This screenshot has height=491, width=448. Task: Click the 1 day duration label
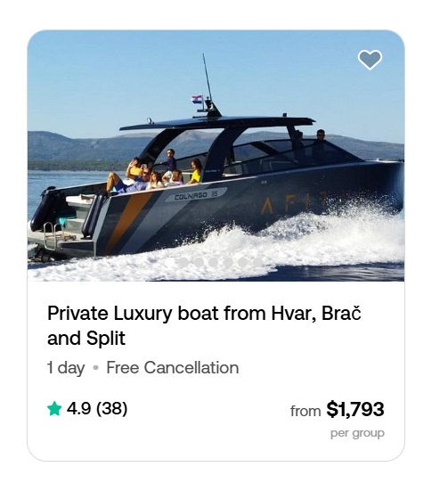tap(66, 368)
